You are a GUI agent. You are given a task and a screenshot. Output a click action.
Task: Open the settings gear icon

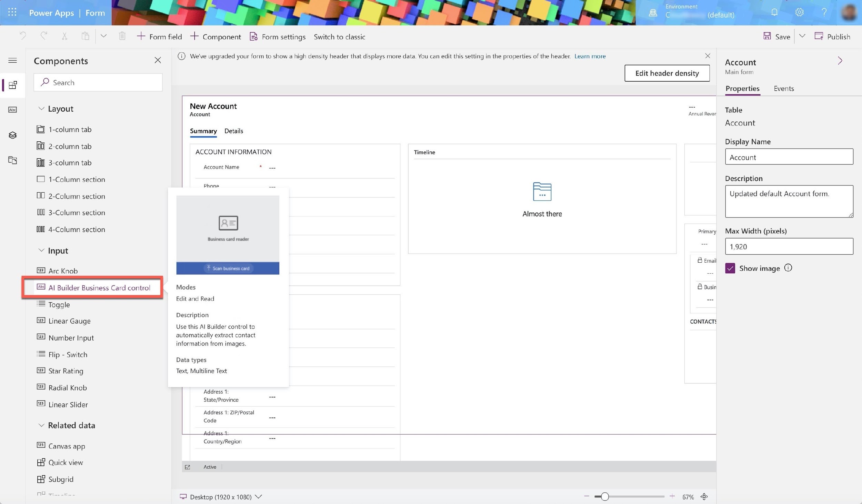799,12
